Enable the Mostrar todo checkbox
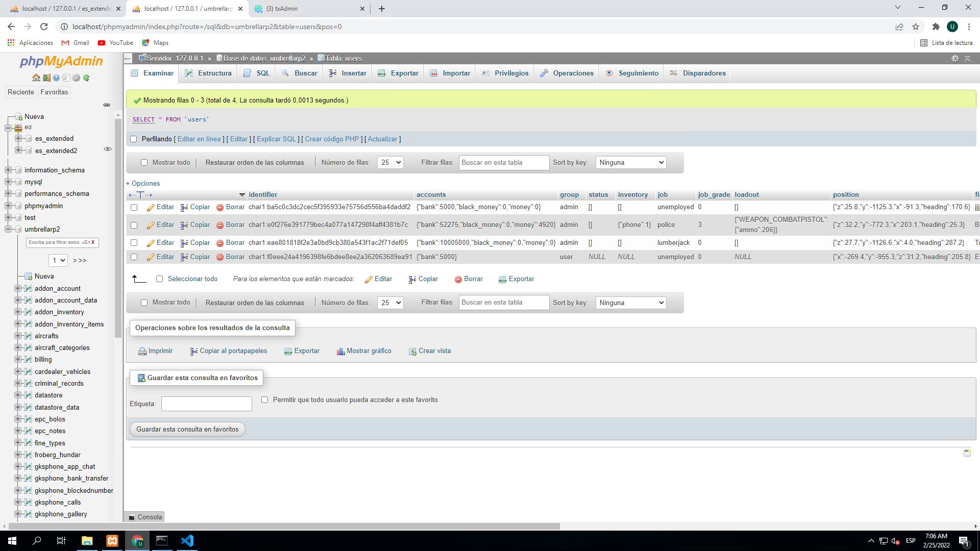Viewport: 980px width, 551px height. (144, 162)
